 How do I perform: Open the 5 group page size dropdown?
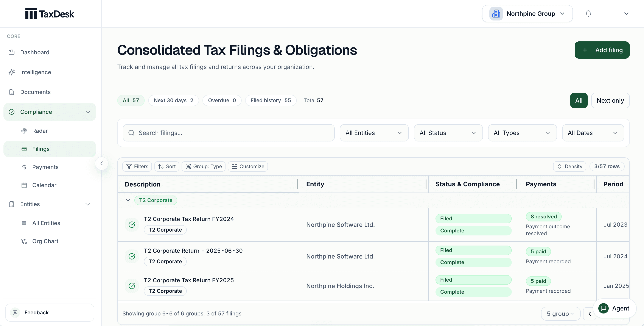tap(560, 314)
